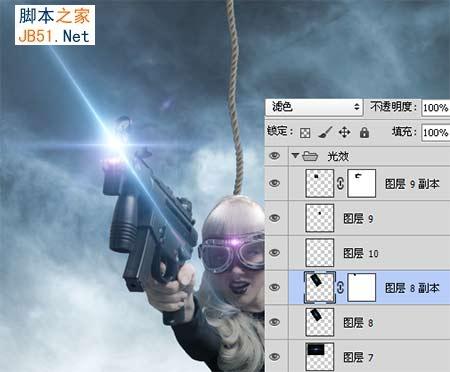This screenshot has height=372, width=450.
Task: Select 图层 9 副本 layer thumbnail
Action: click(x=320, y=183)
